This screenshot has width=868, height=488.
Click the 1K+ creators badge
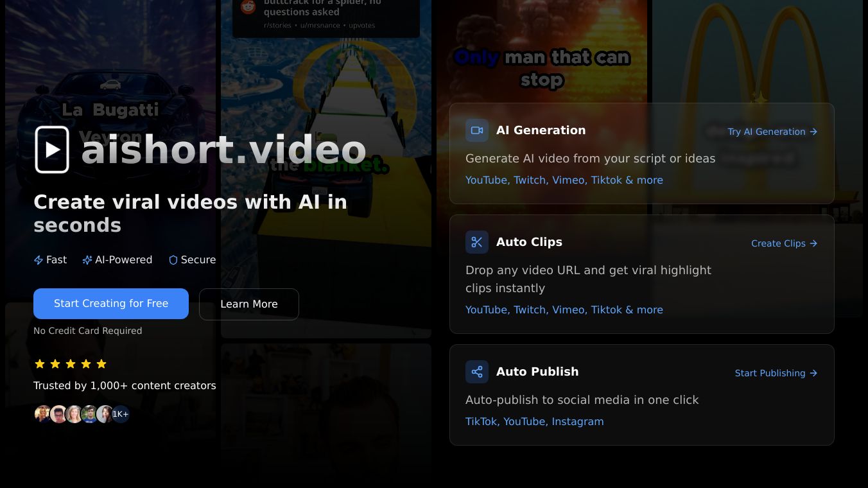click(x=121, y=414)
